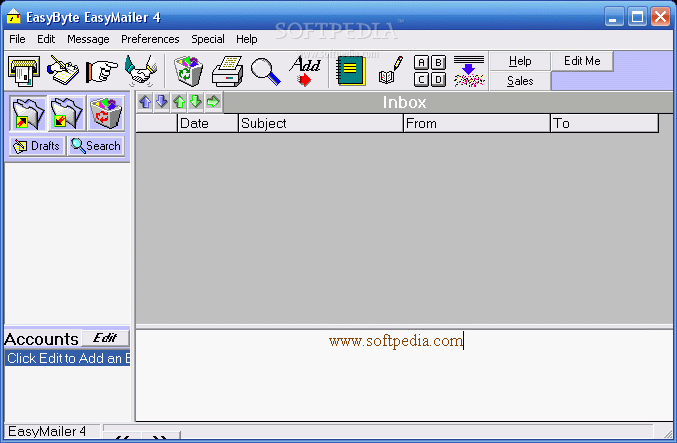This screenshot has height=443, width=677.
Task: Sort messages by the To column header
Action: click(x=604, y=123)
